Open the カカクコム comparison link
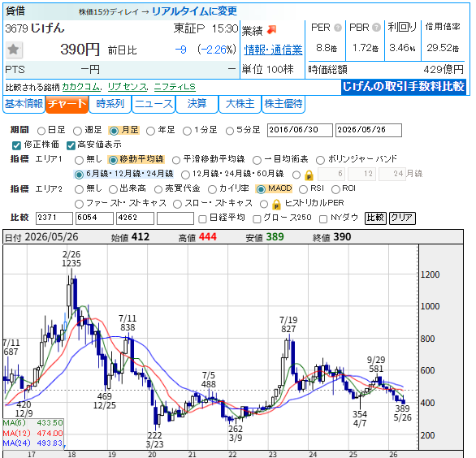 coord(80,87)
